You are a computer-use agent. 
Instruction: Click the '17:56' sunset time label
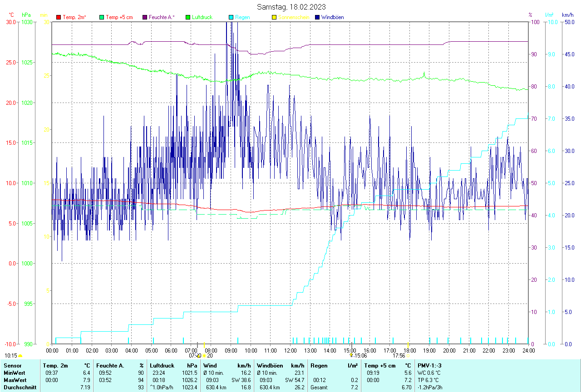399,356
